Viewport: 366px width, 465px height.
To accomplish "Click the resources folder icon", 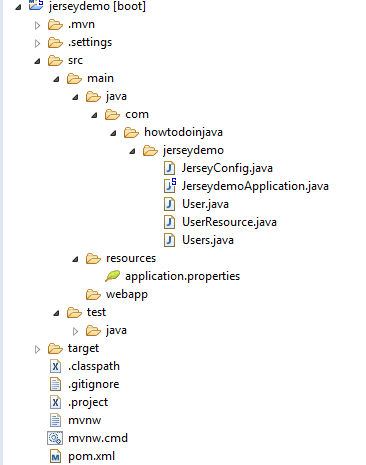I will pyautogui.click(x=93, y=259).
